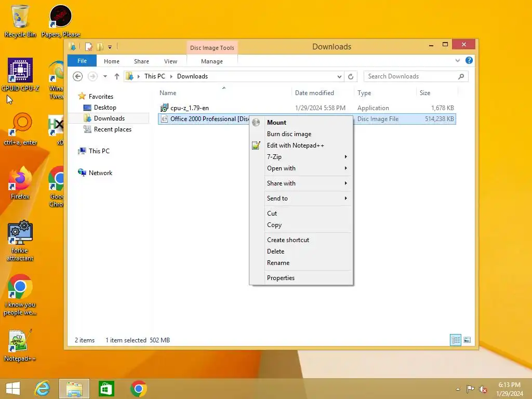This screenshot has height=399, width=532.
Task: Launch the Notepad++ desktop shortcut
Action: click(x=20, y=345)
